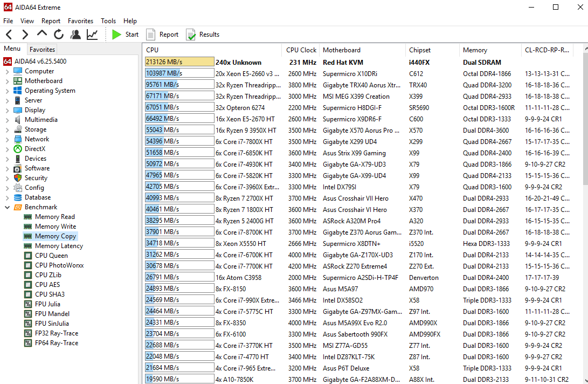Select the Database icon in the tree

point(18,197)
